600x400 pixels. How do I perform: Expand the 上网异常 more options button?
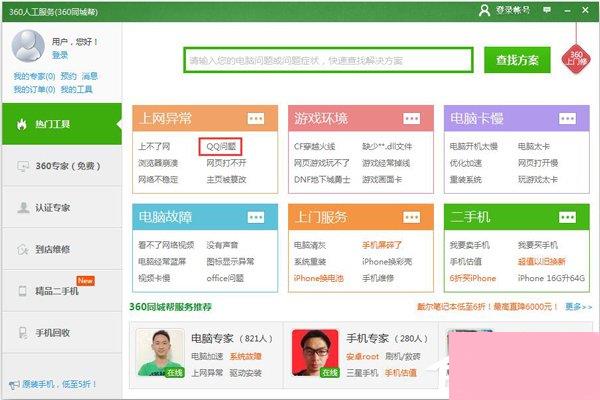(256, 119)
